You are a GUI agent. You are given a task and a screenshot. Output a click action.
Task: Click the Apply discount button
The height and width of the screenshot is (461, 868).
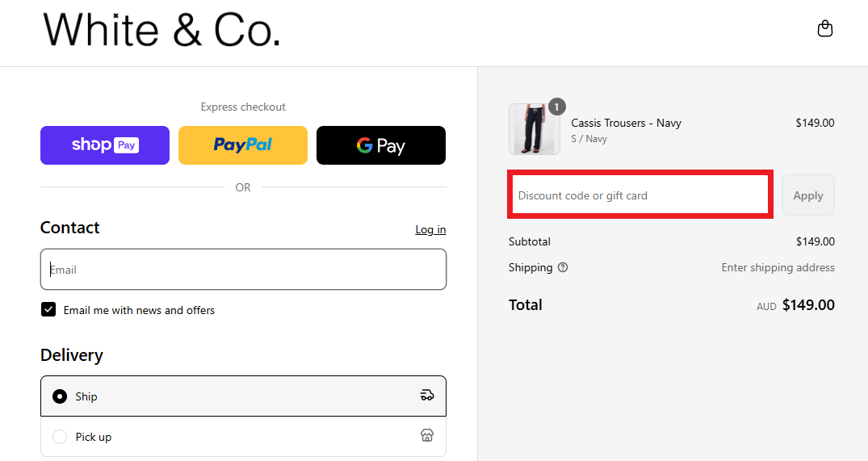(x=808, y=195)
